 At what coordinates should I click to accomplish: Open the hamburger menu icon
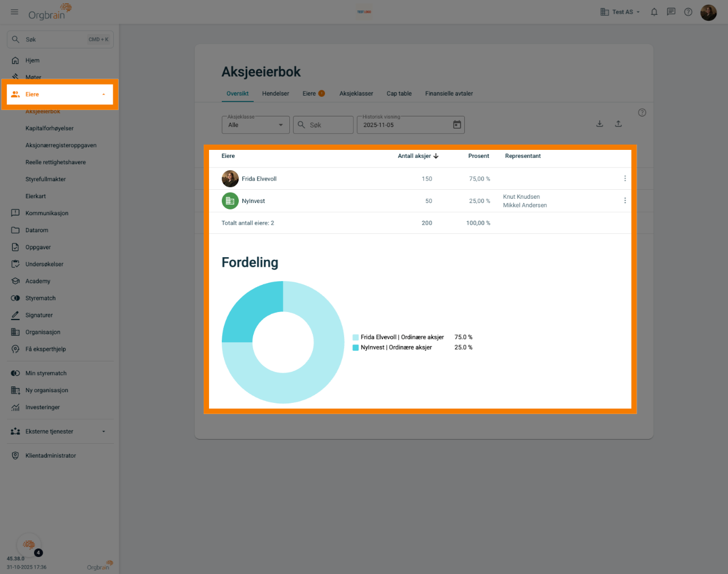click(x=14, y=12)
